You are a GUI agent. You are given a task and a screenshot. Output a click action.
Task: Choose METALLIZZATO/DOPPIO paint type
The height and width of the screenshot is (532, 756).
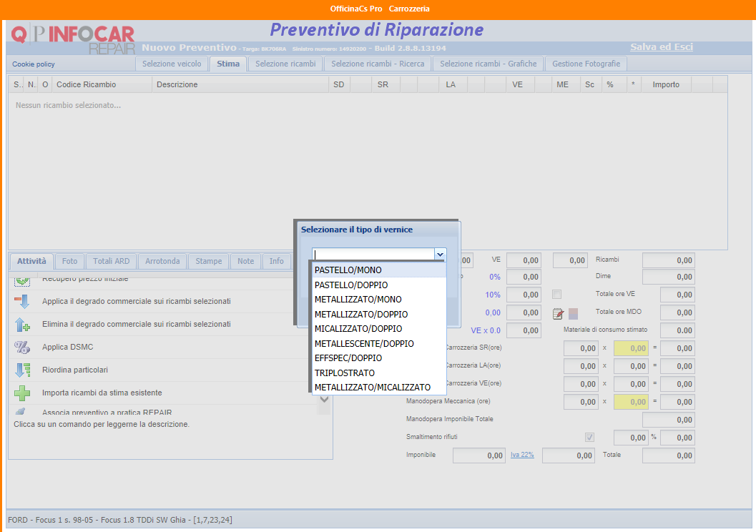379,314
